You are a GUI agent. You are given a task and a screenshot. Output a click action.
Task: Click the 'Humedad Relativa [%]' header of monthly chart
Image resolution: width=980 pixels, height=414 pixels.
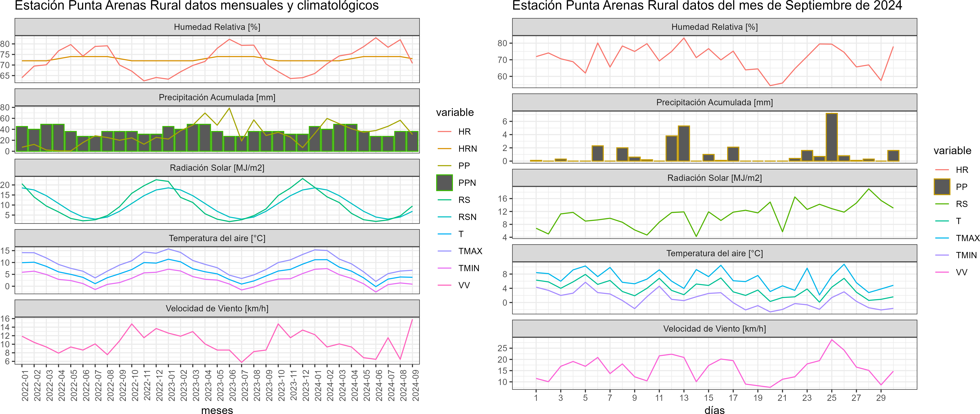(217, 27)
